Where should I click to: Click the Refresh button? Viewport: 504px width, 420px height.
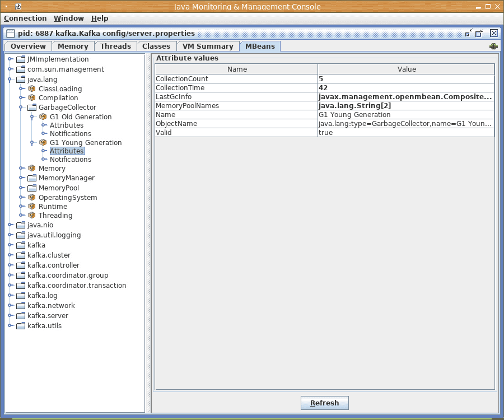[324, 403]
